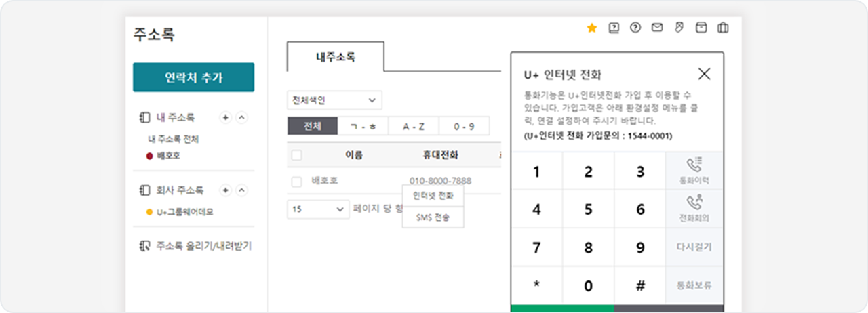Click the yellow star favorites icon

tap(592, 28)
